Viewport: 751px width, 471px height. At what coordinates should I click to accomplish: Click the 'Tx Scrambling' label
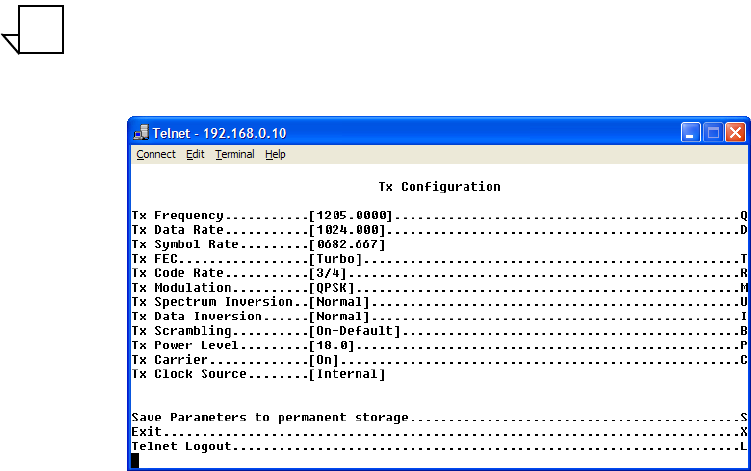pos(182,331)
